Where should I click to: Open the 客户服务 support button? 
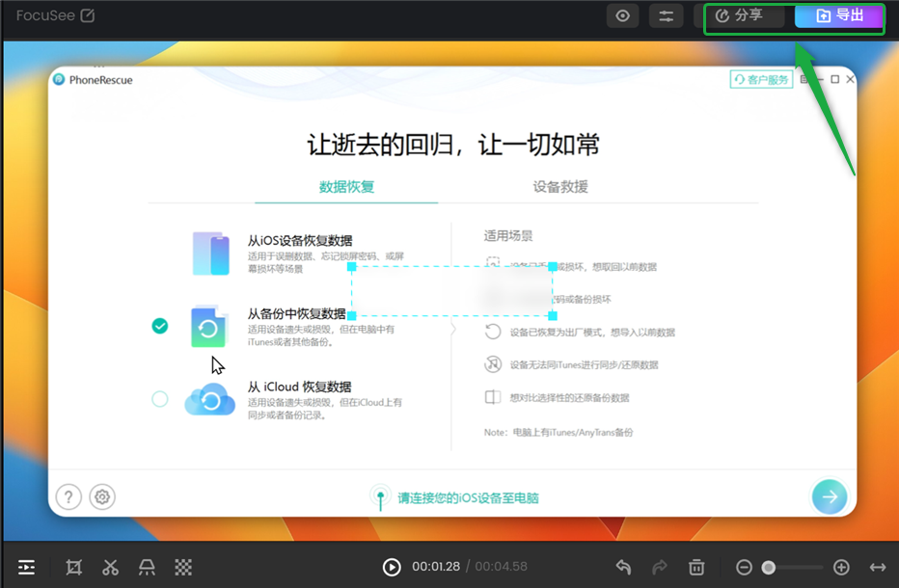(761, 80)
